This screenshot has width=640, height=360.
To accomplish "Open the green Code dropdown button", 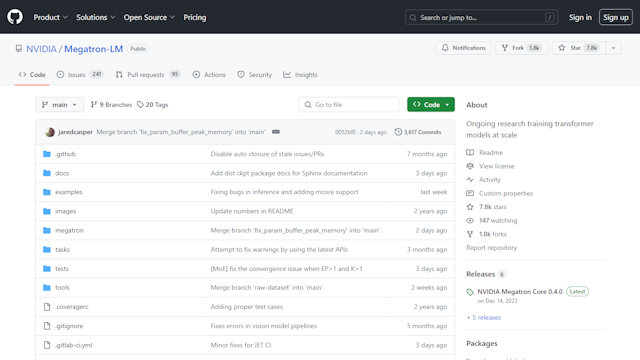I will coord(431,104).
